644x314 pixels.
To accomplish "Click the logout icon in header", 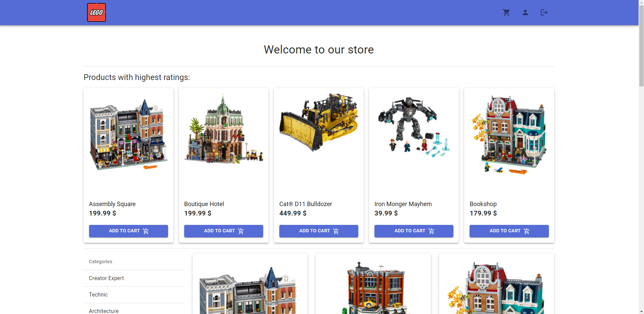I will [544, 12].
